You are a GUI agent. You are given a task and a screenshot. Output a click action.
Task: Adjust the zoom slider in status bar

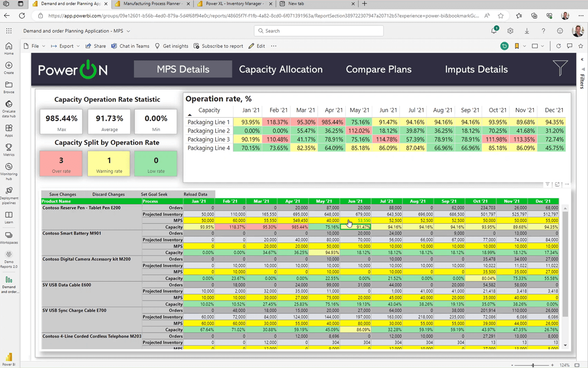[533, 365]
